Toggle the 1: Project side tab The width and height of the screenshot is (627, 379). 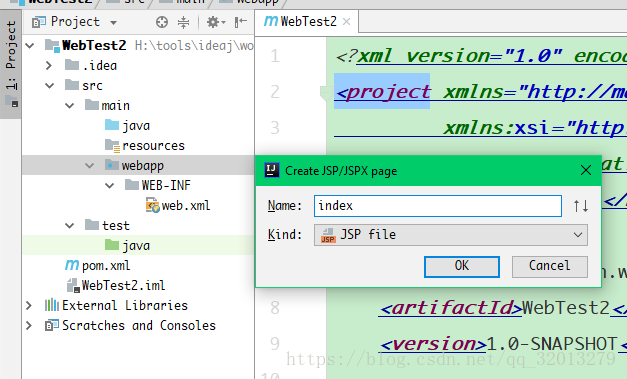pyautogui.click(x=11, y=64)
